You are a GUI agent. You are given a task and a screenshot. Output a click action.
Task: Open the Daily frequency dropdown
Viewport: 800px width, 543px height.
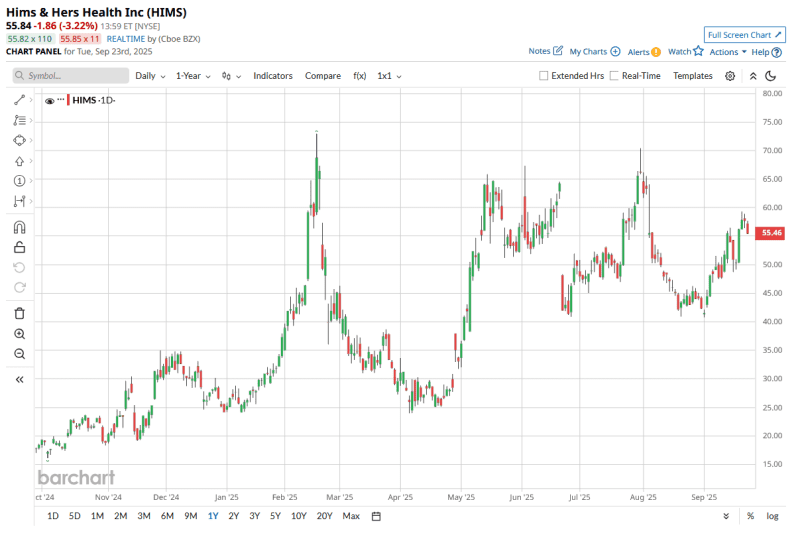(150, 76)
